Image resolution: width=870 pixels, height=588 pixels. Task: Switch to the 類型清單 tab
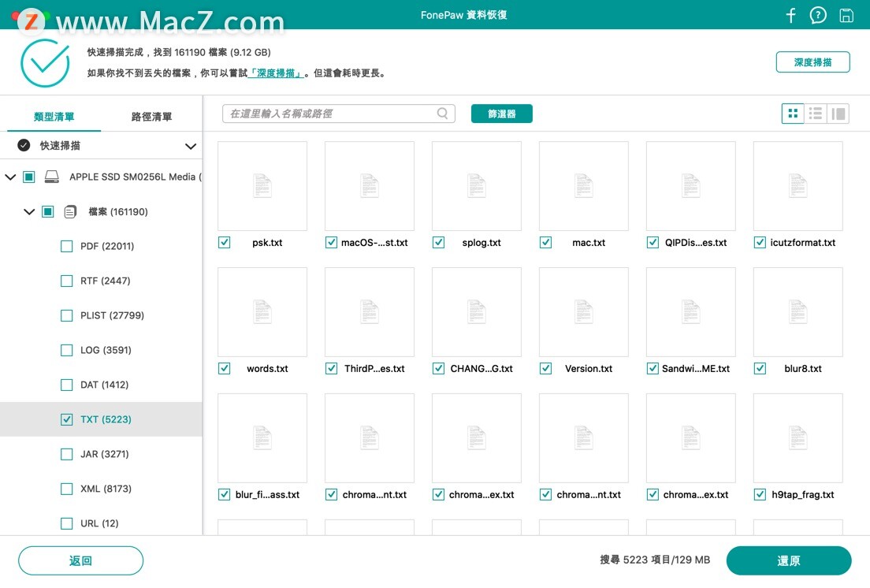54,117
